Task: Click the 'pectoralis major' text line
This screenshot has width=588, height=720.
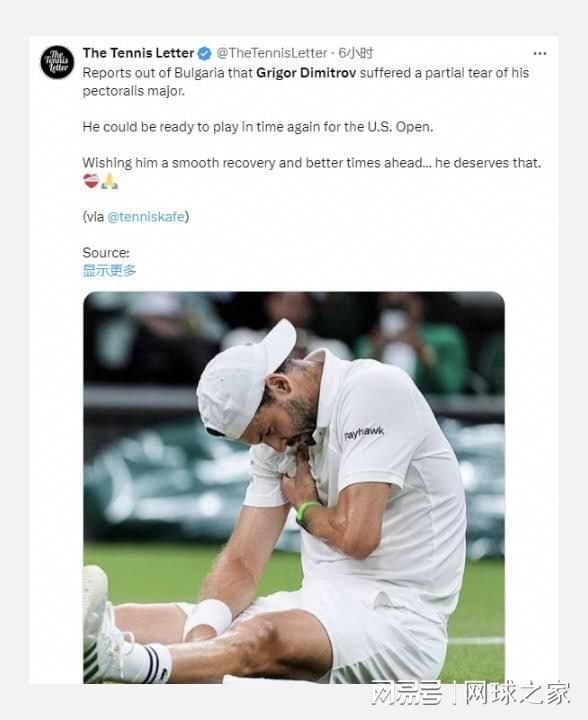Action: coord(134,91)
